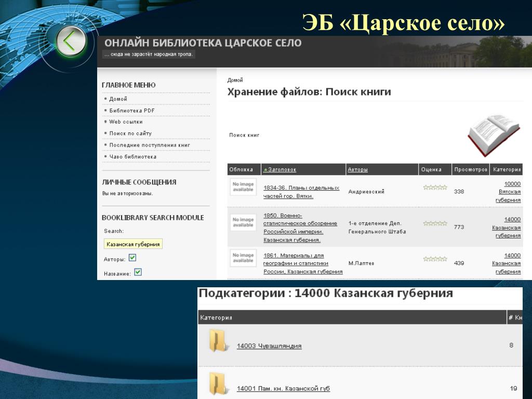Open Поиск по сайту menu item
Screen dimensions: 532x399
130,134
